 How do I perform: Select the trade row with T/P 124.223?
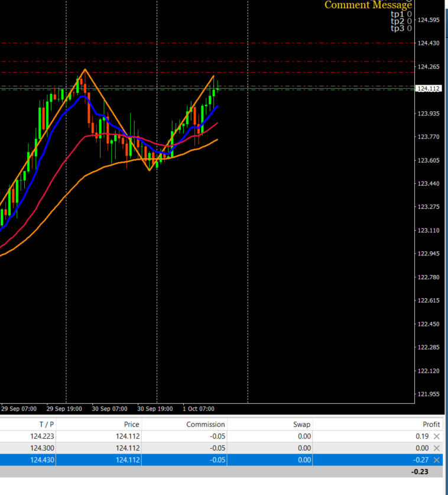(221, 436)
